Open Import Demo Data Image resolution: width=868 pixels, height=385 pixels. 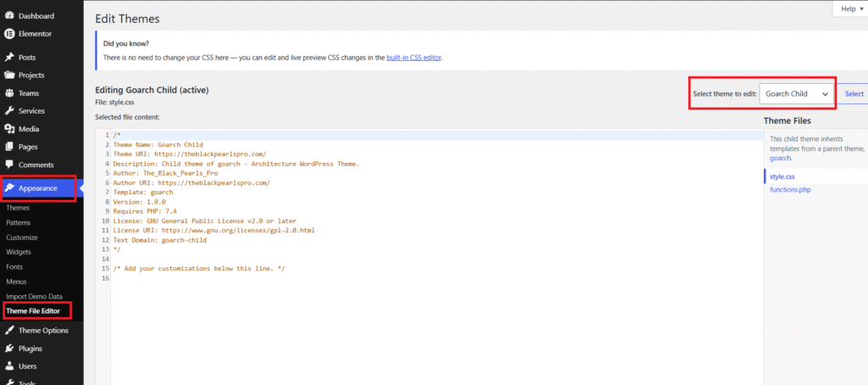coord(34,296)
